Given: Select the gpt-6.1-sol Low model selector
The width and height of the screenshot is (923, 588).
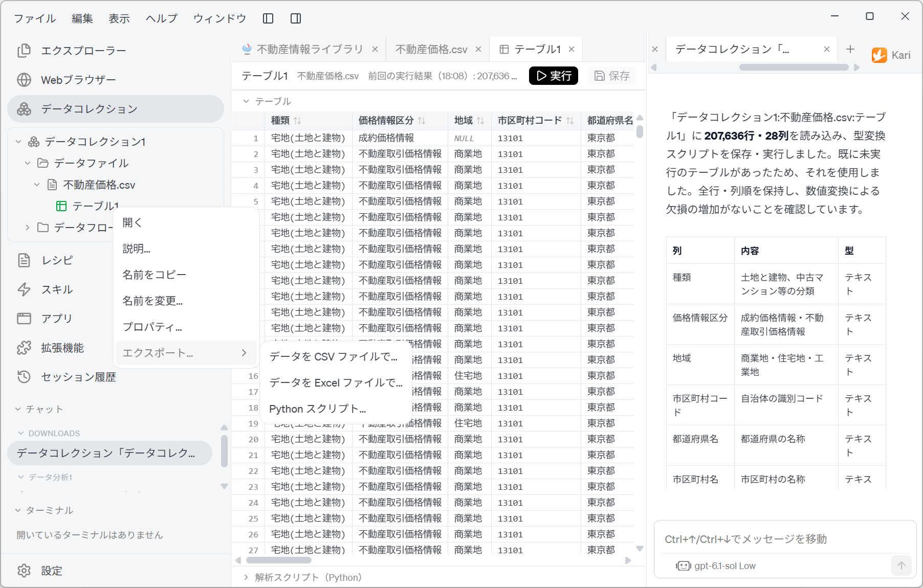Looking at the screenshot, I should 716,566.
